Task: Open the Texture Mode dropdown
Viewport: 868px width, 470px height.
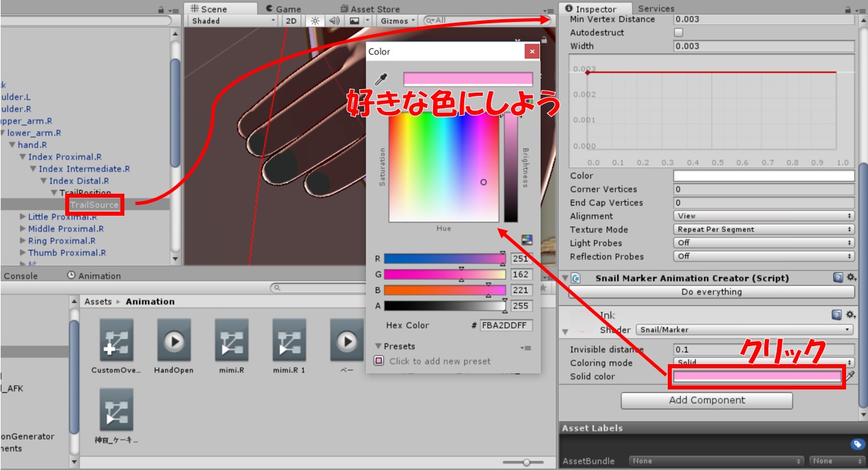Action: tap(764, 230)
